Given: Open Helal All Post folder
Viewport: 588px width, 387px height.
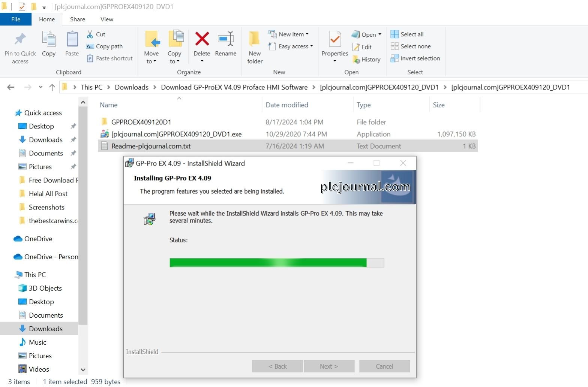Looking at the screenshot, I should 43,194.
